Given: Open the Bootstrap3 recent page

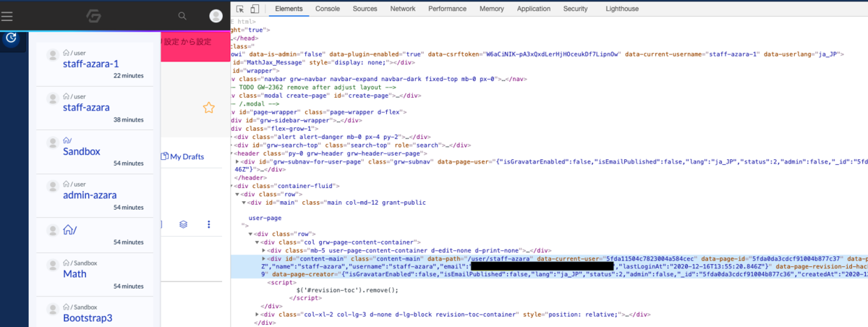Looking at the screenshot, I should click(x=88, y=318).
